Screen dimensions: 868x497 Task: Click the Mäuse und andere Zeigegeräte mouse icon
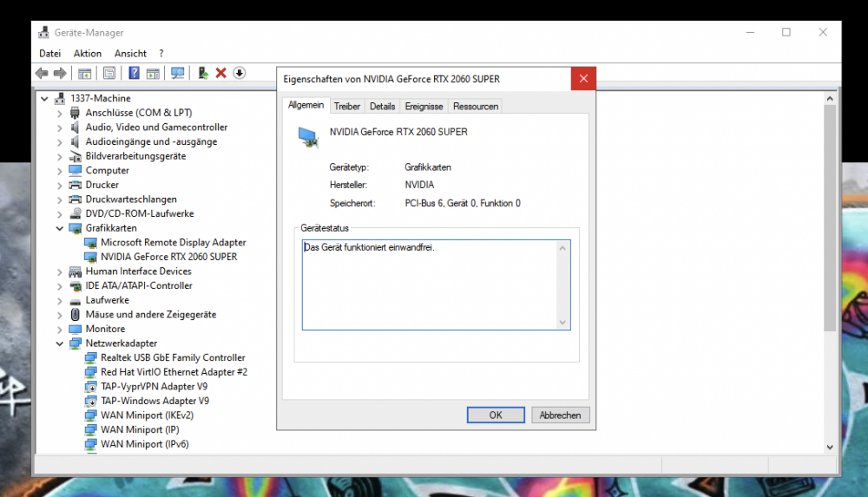pos(75,314)
